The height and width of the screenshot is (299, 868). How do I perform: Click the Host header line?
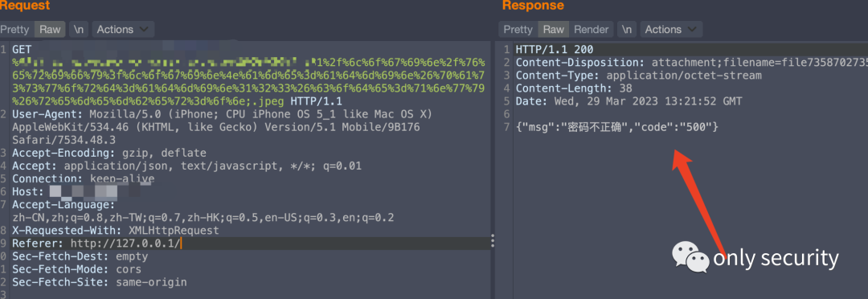[x=65, y=192]
